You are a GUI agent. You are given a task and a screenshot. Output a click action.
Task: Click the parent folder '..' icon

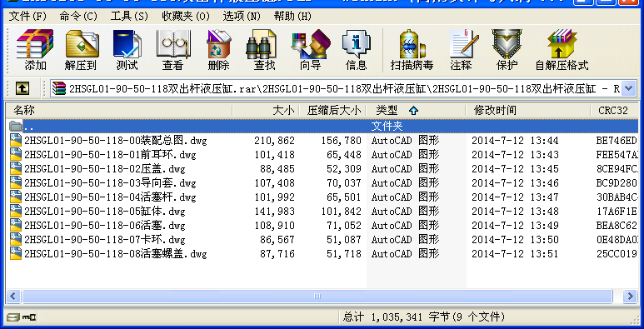[x=16, y=126]
